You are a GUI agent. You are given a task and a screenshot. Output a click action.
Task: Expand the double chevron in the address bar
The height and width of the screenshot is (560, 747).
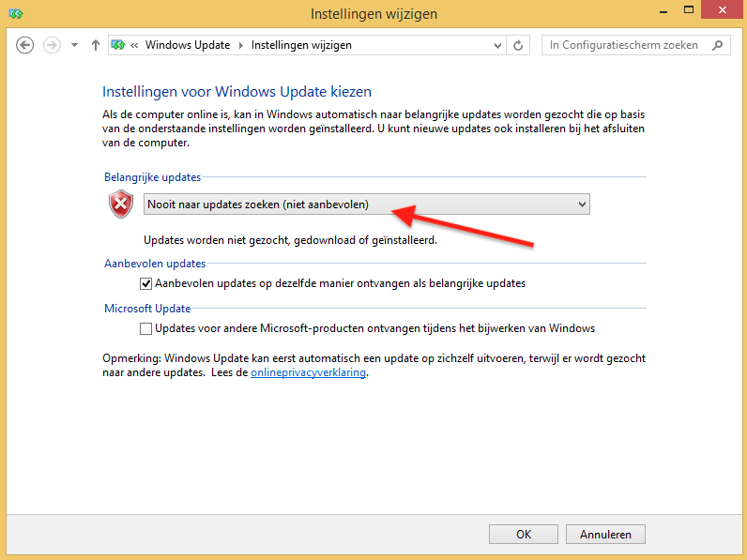click(136, 45)
